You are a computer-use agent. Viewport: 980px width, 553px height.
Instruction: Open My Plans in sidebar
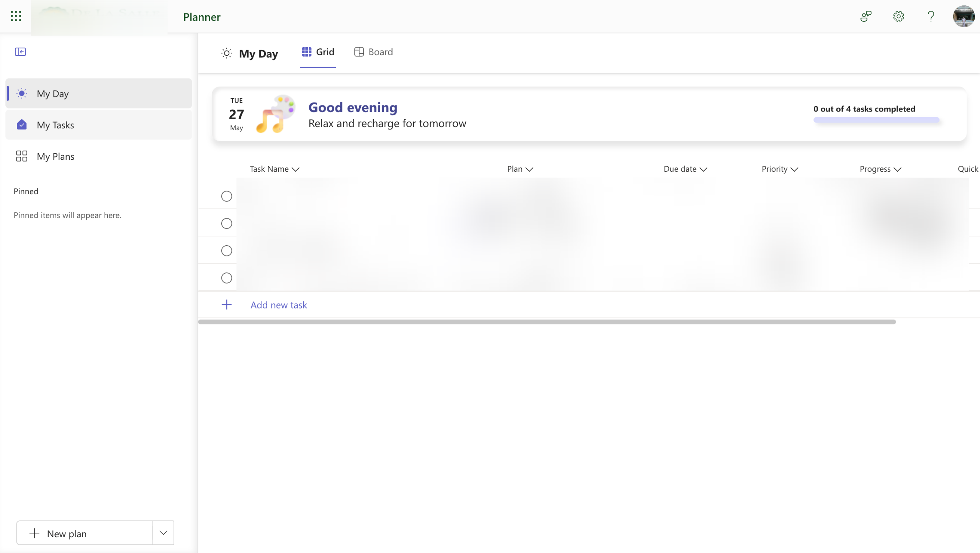click(x=55, y=156)
